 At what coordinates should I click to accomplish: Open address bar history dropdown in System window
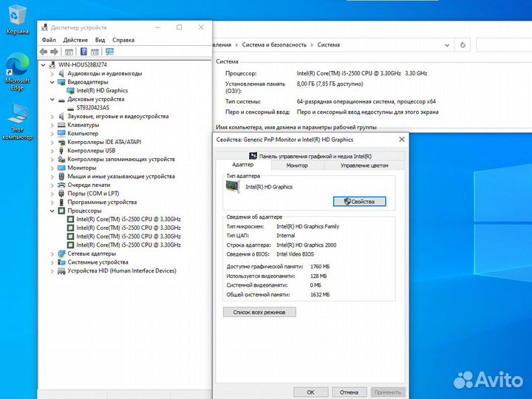(x=447, y=45)
